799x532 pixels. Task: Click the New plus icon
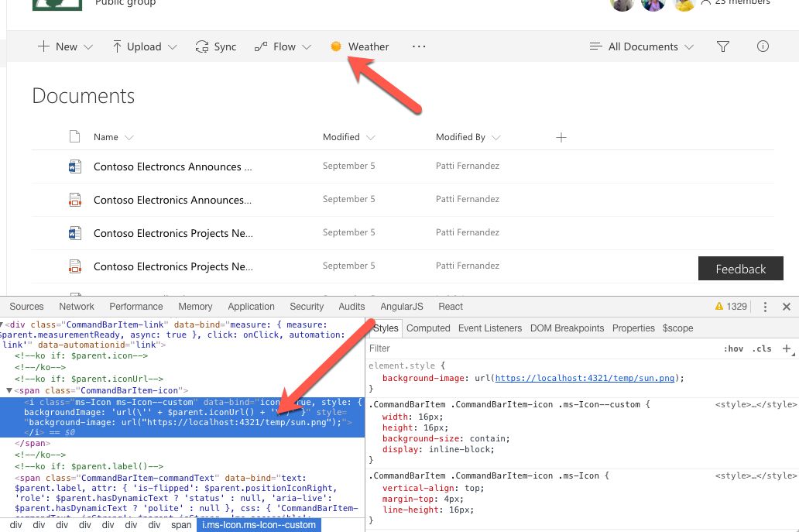(43, 46)
